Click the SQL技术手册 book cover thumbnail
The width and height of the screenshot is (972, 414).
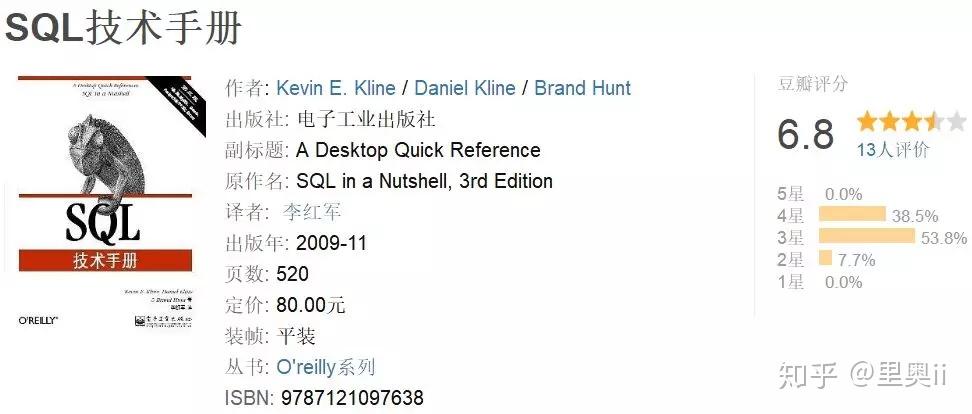coord(105,203)
